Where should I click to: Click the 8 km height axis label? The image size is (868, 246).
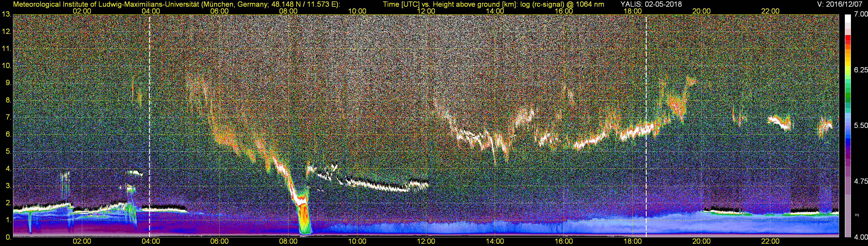click(x=8, y=100)
